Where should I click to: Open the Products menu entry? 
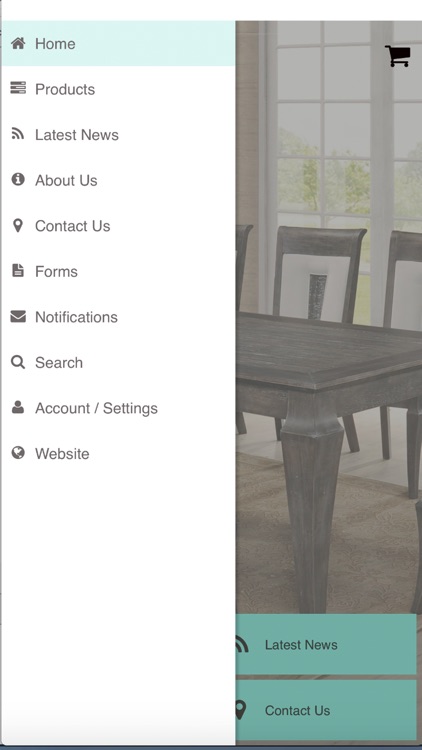[x=118, y=89]
